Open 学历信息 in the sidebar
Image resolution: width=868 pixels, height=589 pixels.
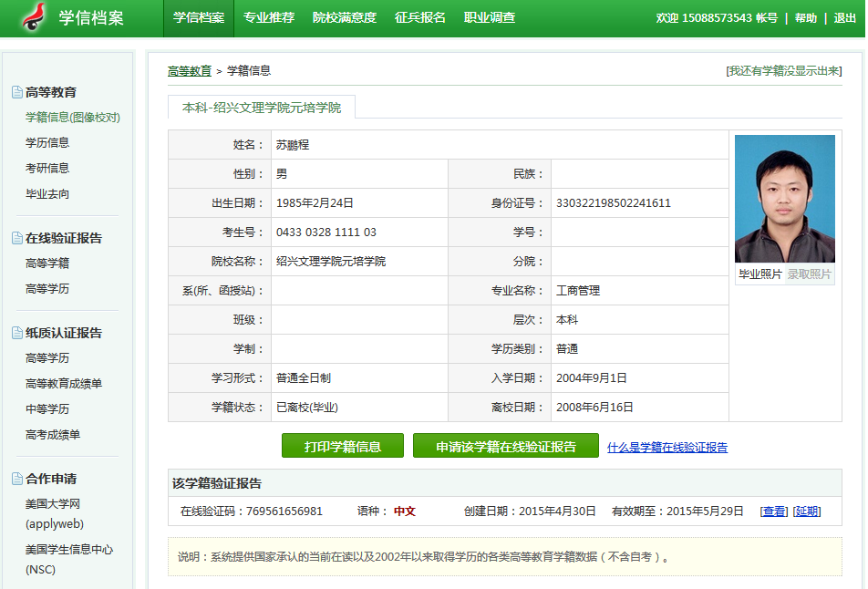click(47, 143)
